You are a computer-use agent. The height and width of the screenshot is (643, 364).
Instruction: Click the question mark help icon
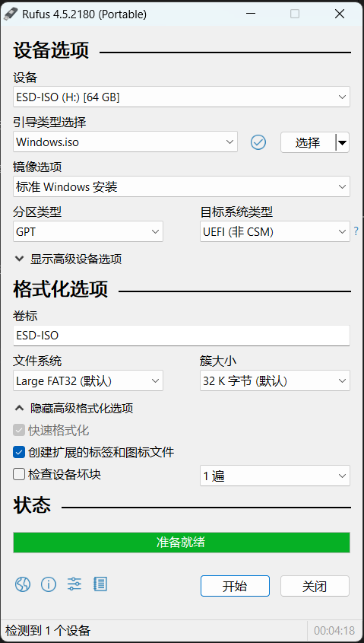point(356,231)
